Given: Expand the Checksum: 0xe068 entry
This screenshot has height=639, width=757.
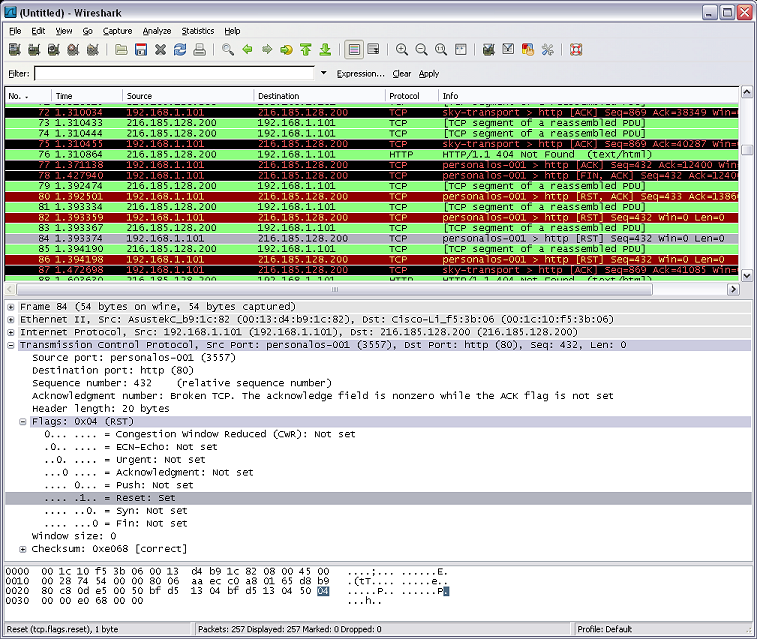Looking at the screenshot, I should (x=23, y=549).
